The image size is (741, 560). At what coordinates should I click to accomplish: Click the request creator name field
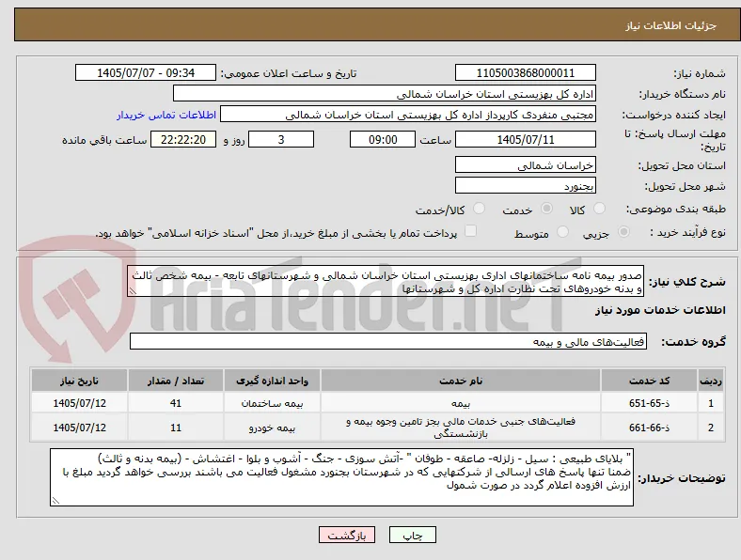coord(408,115)
